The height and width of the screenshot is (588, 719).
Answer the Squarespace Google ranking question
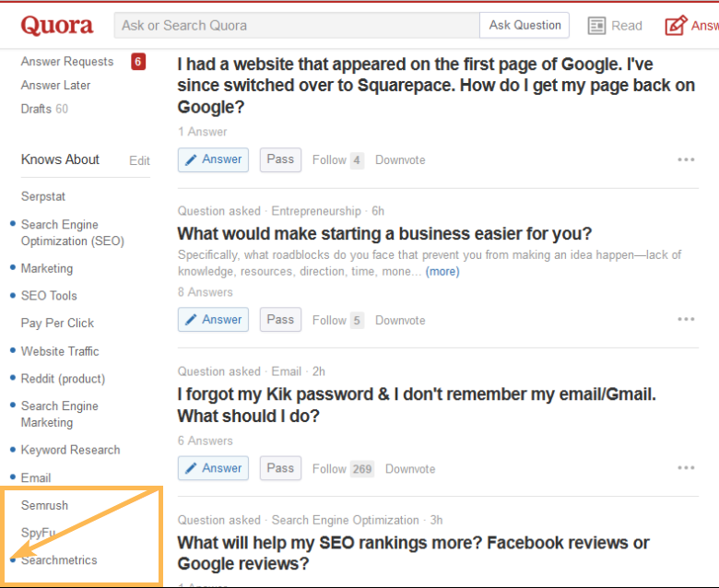point(213,159)
